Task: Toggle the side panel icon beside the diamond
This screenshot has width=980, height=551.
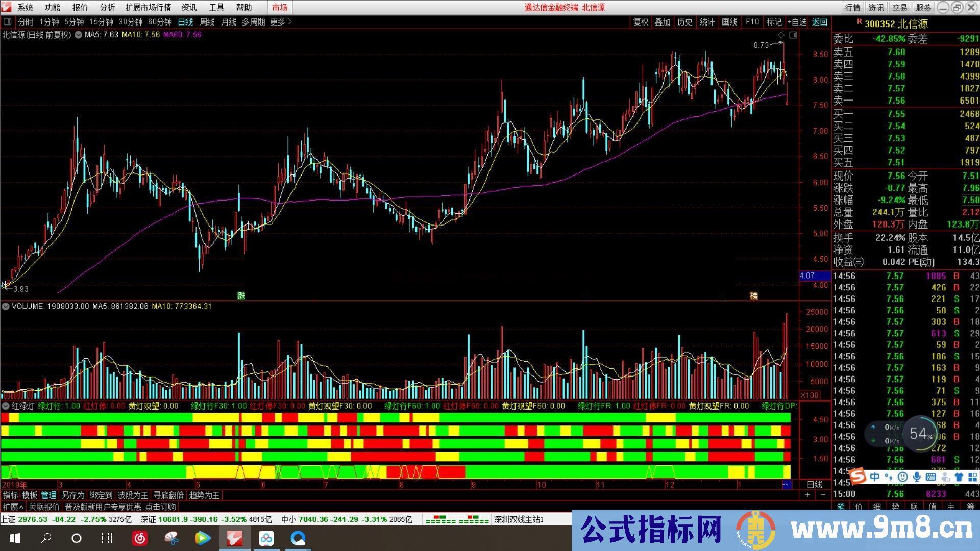Action: click(x=793, y=35)
